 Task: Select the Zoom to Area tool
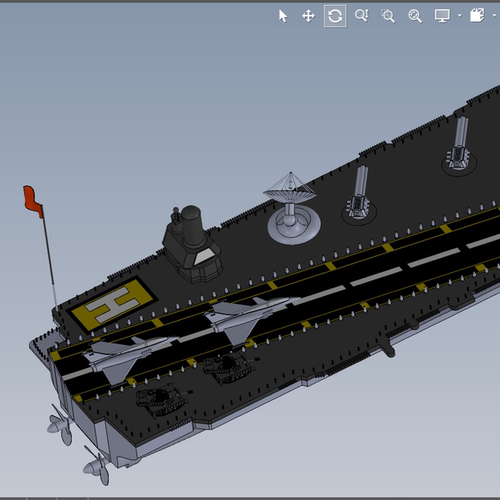pyautogui.click(x=388, y=16)
